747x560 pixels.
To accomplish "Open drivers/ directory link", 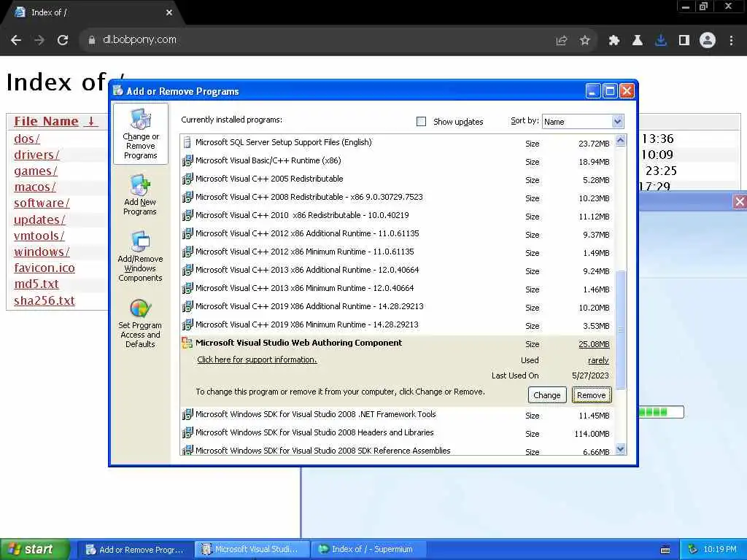I will (x=36, y=155).
